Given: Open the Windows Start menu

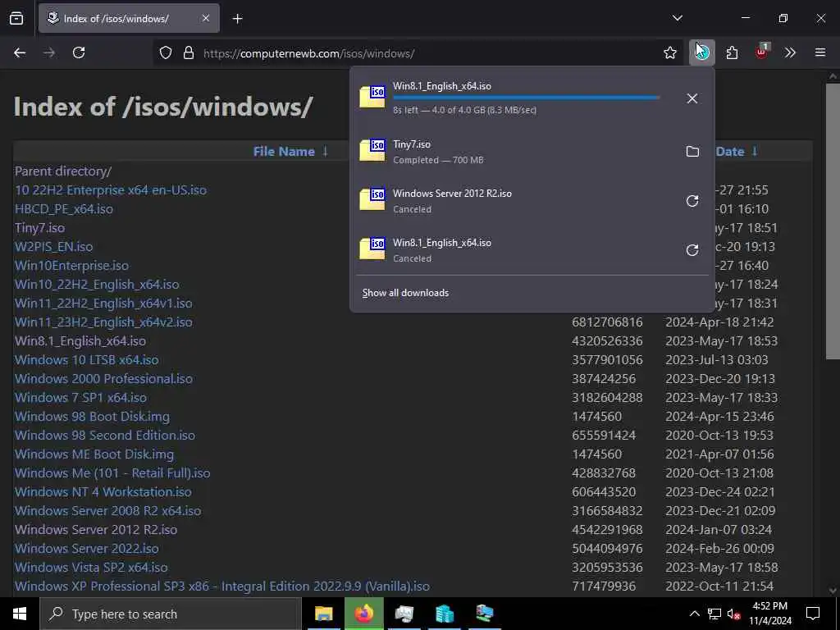Looking at the screenshot, I should coord(20,614).
